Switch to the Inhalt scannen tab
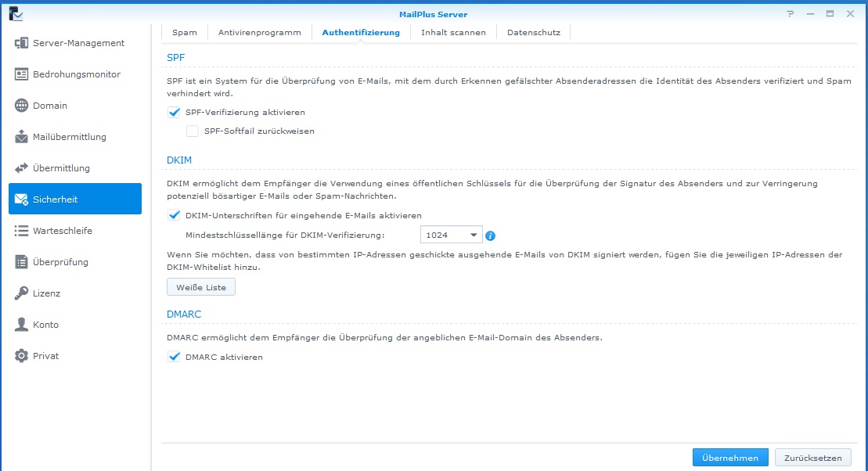 point(453,33)
